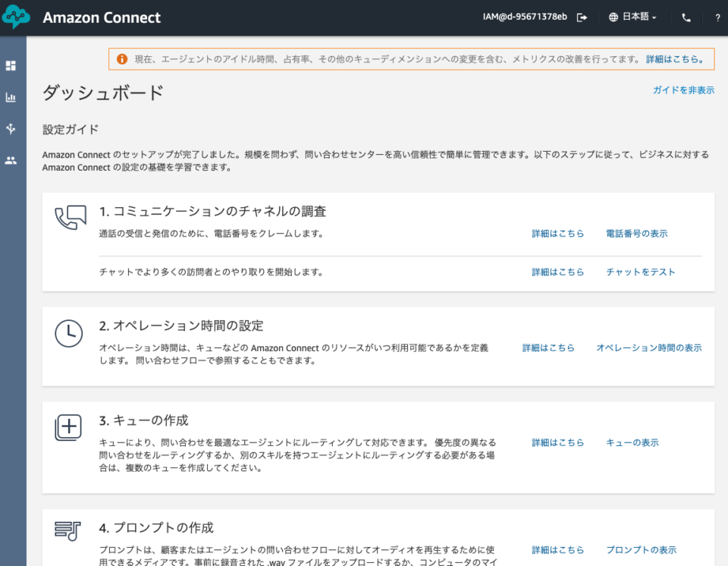This screenshot has height=566, width=728.
Task: Click キューの表示 link
Action: coord(632,443)
